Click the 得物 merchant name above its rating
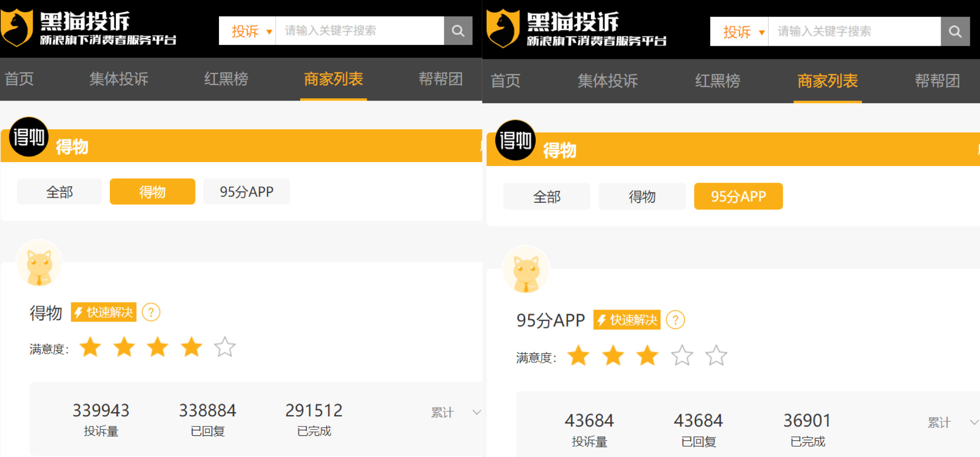980x457 pixels. tap(46, 313)
